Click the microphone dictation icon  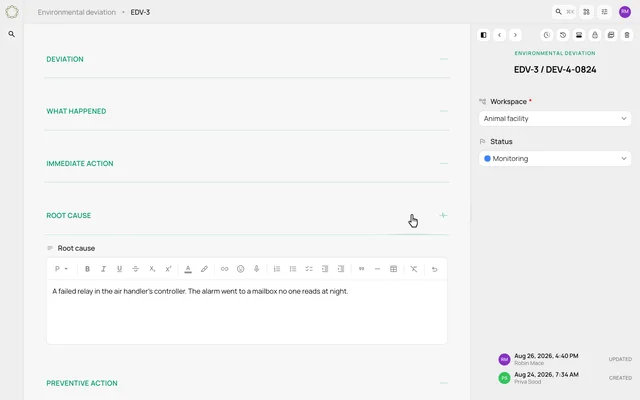click(x=256, y=269)
